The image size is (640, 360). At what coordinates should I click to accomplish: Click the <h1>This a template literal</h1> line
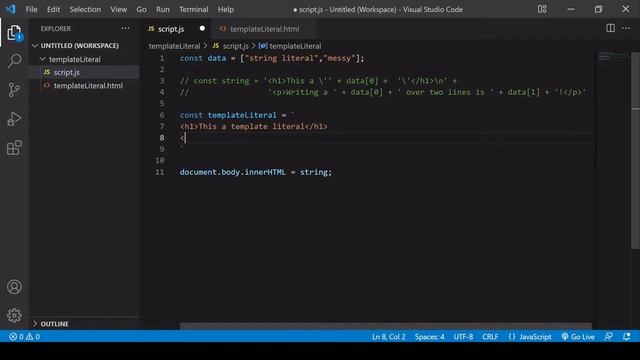pyautogui.click(x=253, y=127)
